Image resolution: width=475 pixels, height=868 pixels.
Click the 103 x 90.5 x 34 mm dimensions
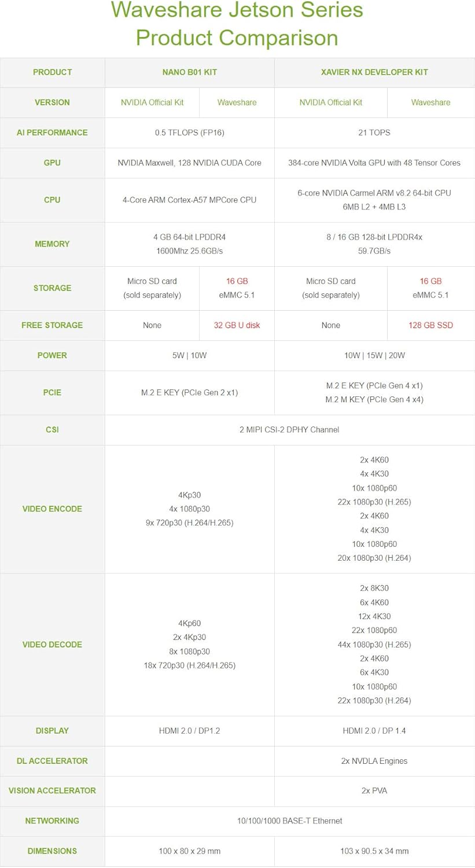click(374, 851)
